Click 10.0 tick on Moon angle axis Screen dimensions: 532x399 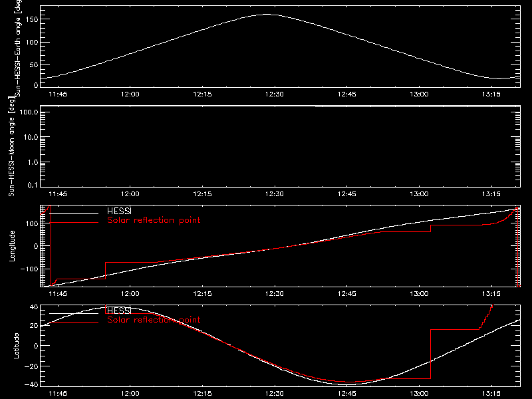tap(31, 137)
